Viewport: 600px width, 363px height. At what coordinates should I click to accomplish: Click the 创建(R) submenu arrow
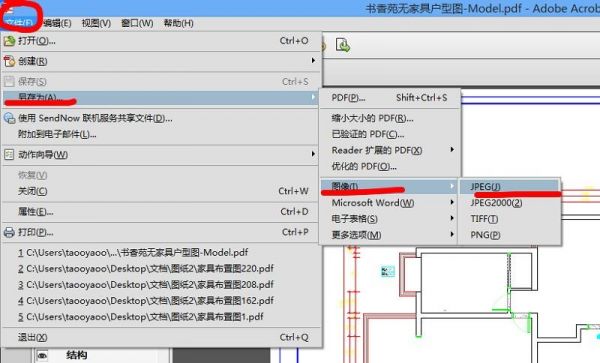point(313,61)
